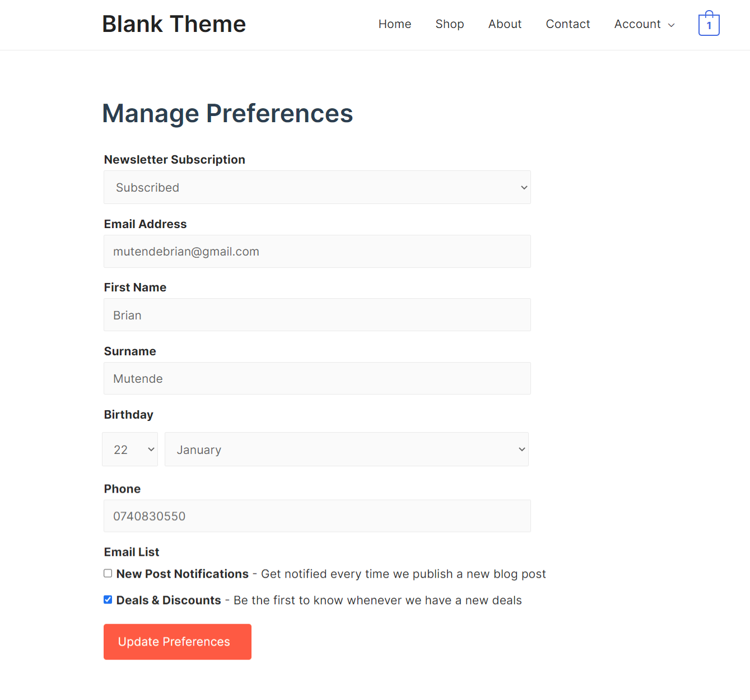Open the Newsletter Subscription dropdown
The image size is (750, 700).
tap(317, 187)
